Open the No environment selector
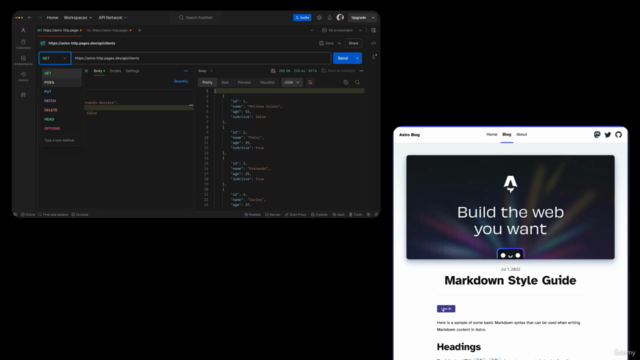 (x=342, y=30)
